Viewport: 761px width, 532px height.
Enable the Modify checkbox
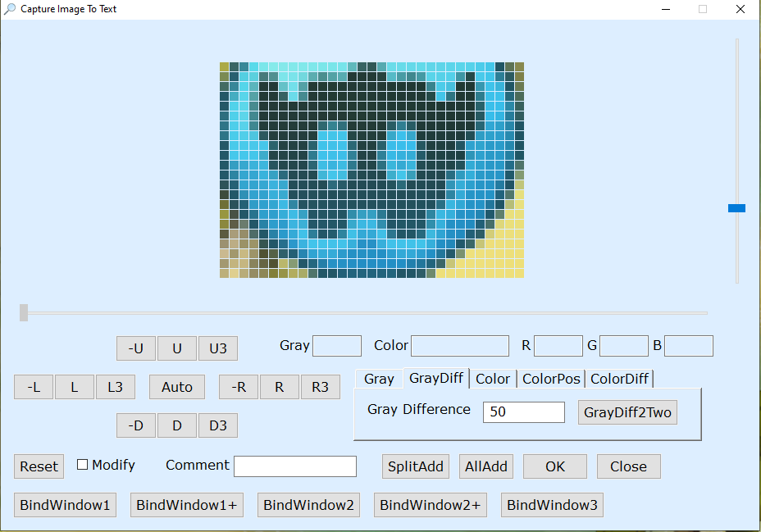[83, 465]
